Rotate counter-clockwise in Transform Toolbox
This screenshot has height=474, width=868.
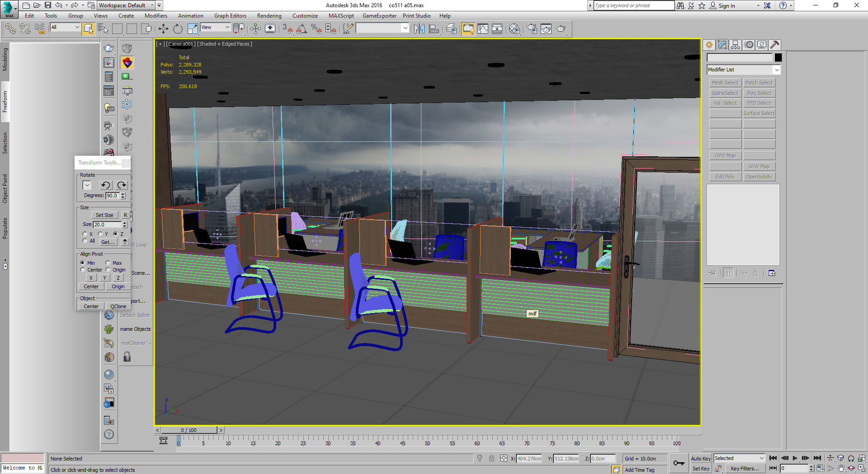pyautogui.click(x=105, y=185)
